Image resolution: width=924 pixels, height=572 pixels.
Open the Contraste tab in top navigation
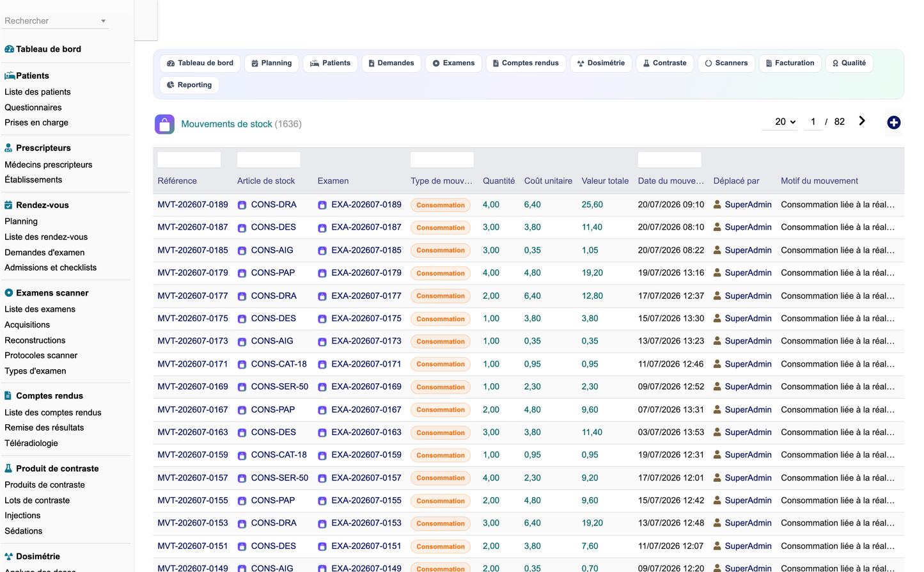(664, 63)
